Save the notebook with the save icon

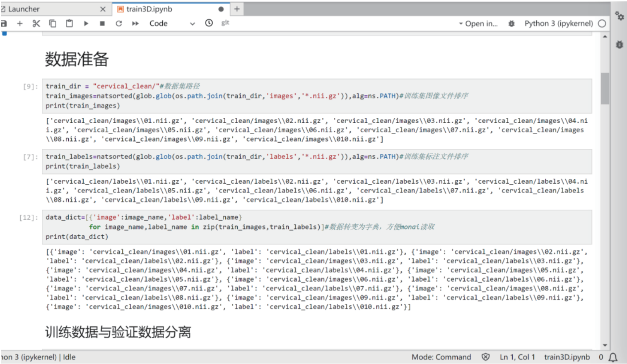(4, 24)
